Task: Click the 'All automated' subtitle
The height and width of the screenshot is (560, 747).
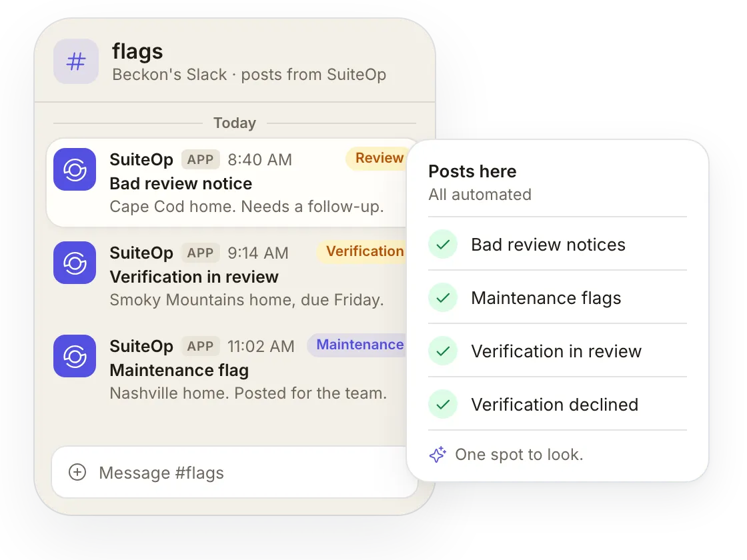Action: [480, 194]
